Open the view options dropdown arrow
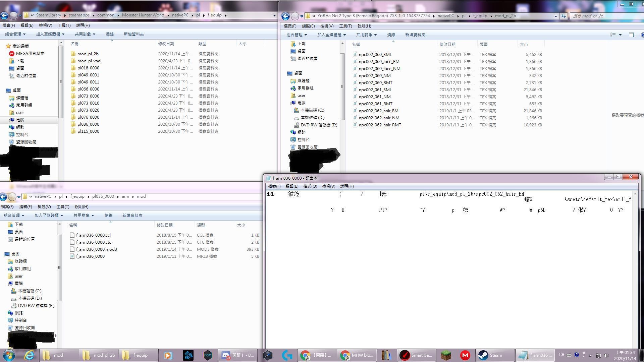This screenshot has height=362, width=644. point(620,35)
